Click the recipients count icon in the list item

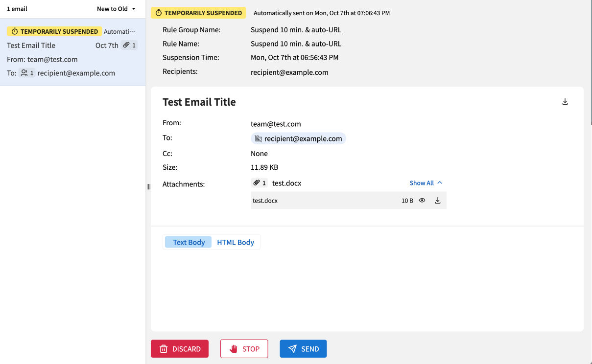coord(27,73)
